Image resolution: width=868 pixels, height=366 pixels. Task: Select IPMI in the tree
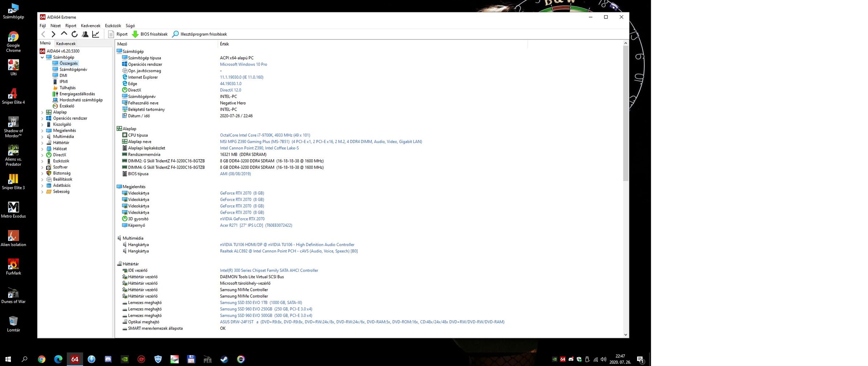pos(64,82)
